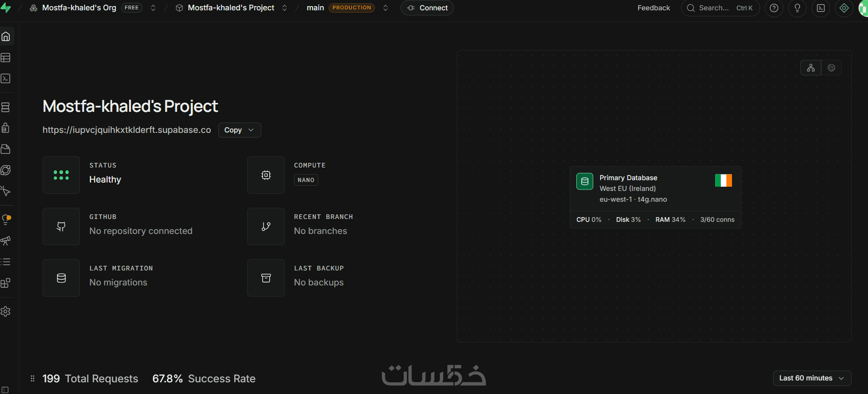Open the Project Overview home icon in sidebar
Screen dimensions: 868x394
coord(6,36)
